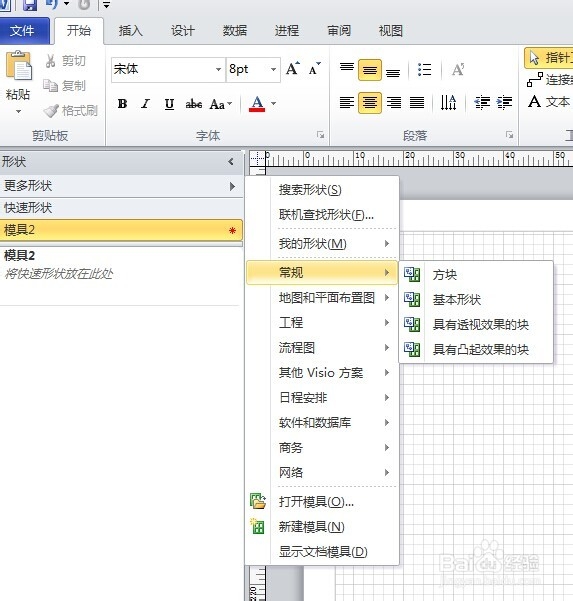Collapse the Shapes (形状) pane arrow

tap(231, 162)
